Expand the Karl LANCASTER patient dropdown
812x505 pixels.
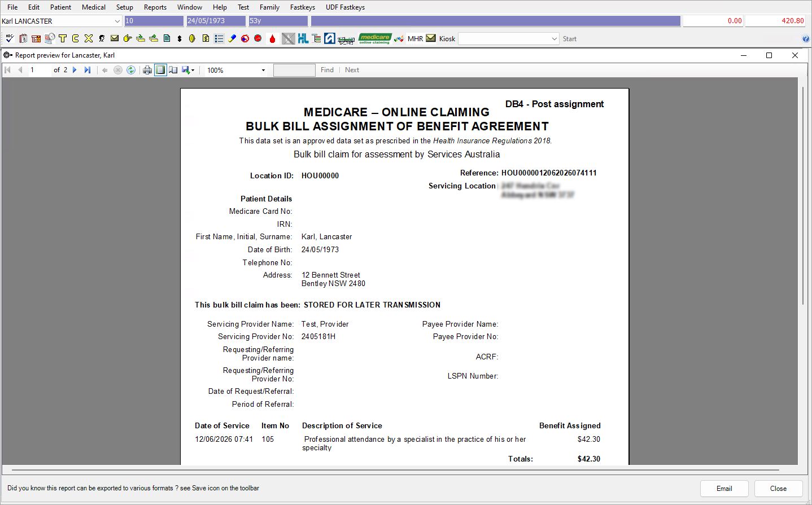pos(117,21)
